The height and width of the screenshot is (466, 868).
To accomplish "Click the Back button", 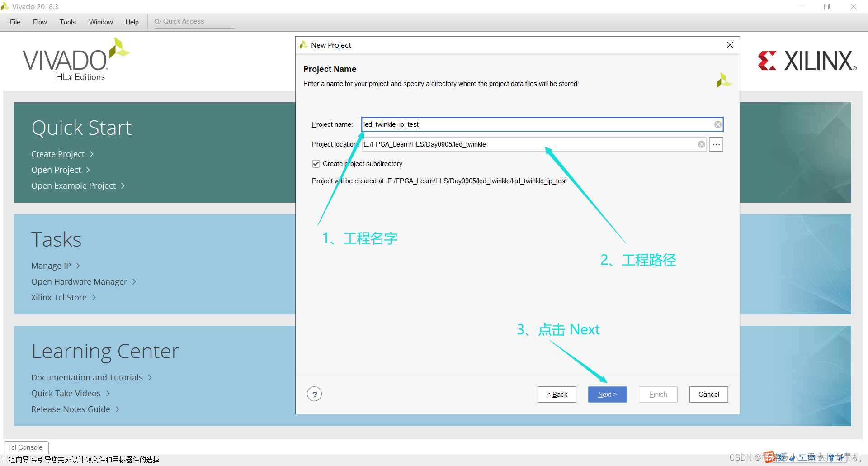I will pyautogui.click(x=557, y=395).
